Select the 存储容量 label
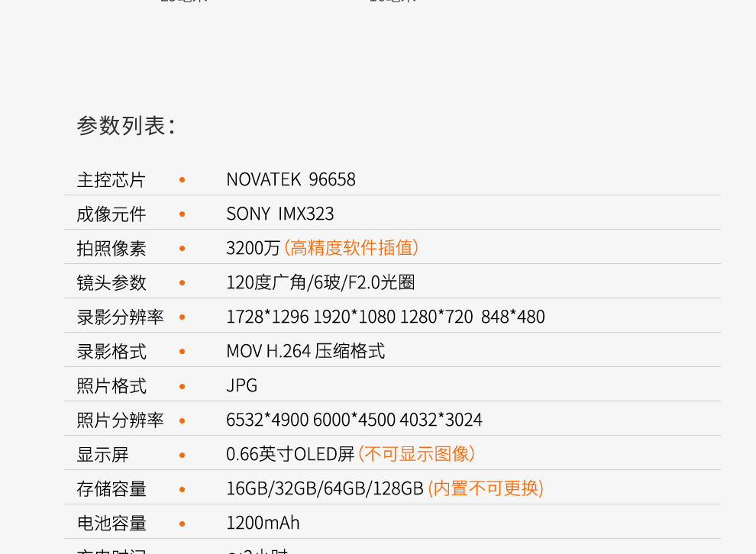The width and height of the screenshot is (756, 554). [111, 489]
